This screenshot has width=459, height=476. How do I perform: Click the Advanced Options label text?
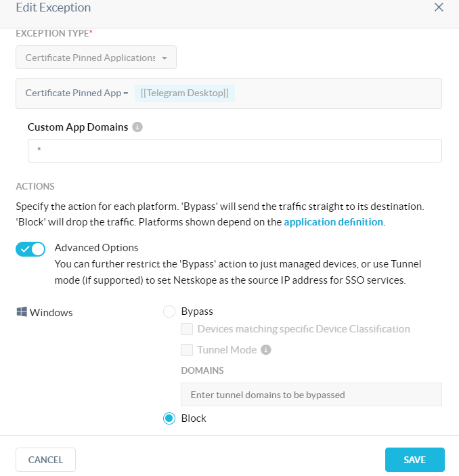pyautogui.click(x=96, y=248)
